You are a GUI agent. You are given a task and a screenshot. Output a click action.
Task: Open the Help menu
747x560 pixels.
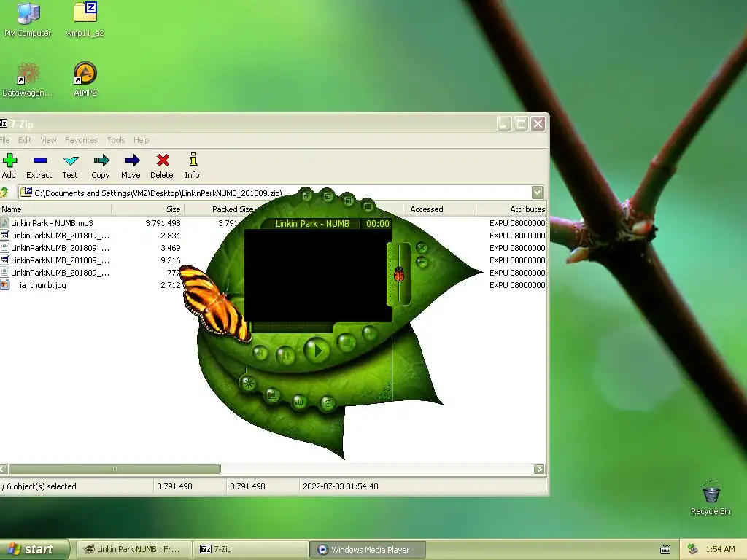(x=141, y=140)
